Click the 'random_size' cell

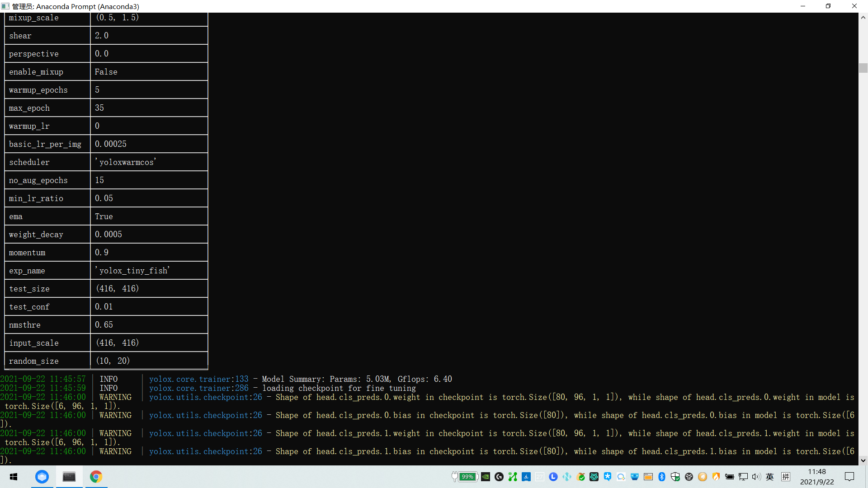click(x=47, y=361)
